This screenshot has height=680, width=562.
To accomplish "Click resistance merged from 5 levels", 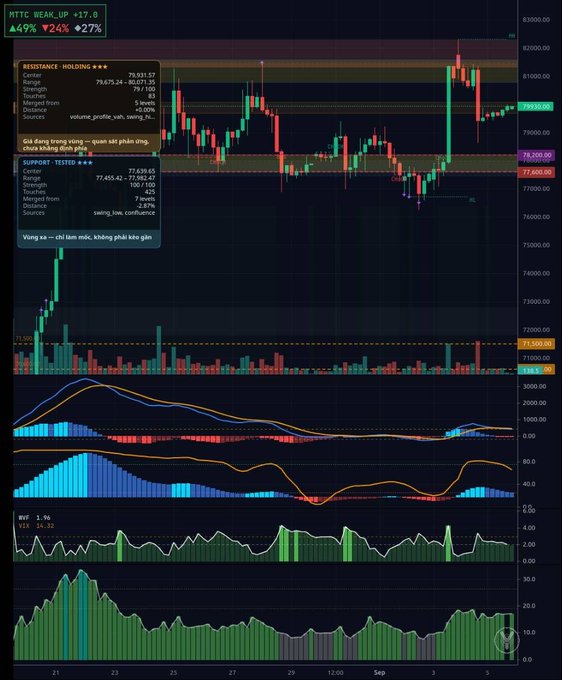I will 145,103.
